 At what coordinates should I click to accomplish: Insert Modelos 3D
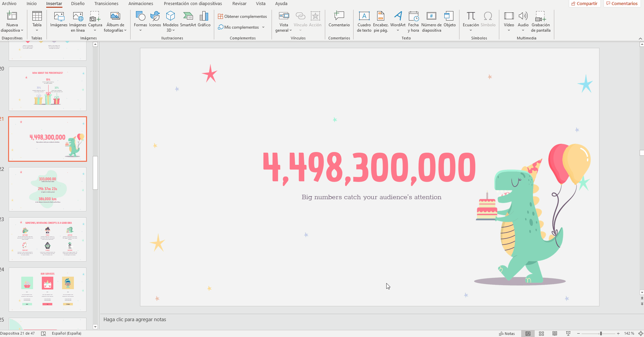click(x=171, y=22)
